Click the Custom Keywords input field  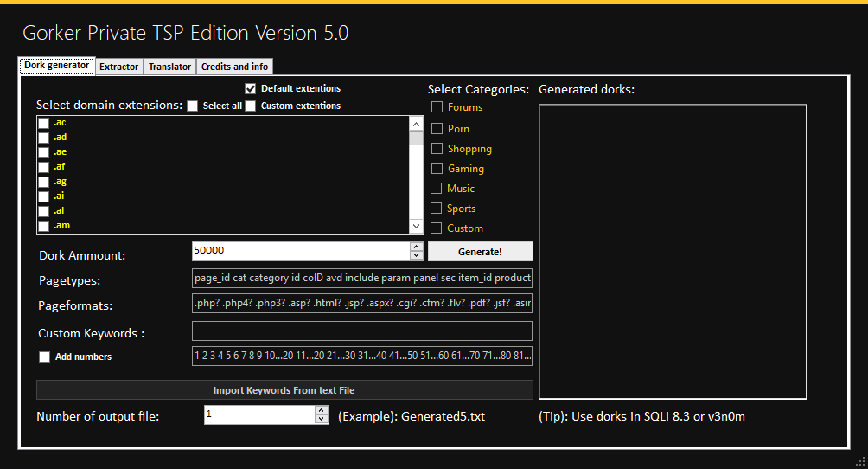pos(362,331)
